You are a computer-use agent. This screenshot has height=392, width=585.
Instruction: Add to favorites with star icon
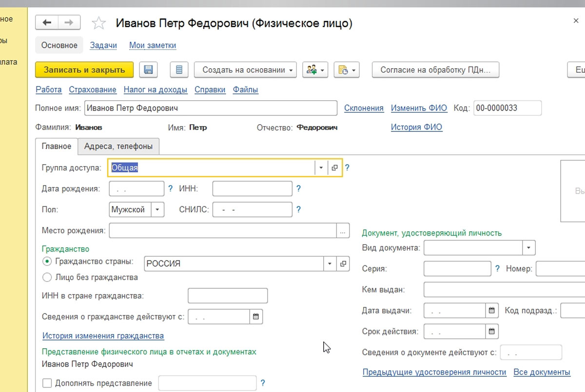[99, 23]
